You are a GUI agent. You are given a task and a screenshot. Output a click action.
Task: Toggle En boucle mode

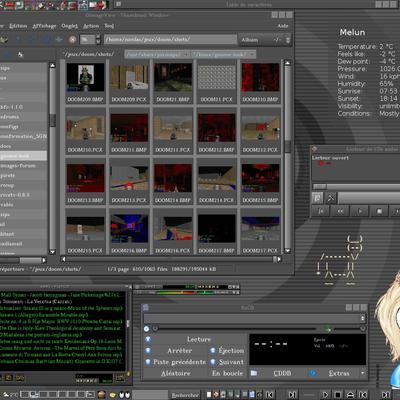[x=227, y=373]
